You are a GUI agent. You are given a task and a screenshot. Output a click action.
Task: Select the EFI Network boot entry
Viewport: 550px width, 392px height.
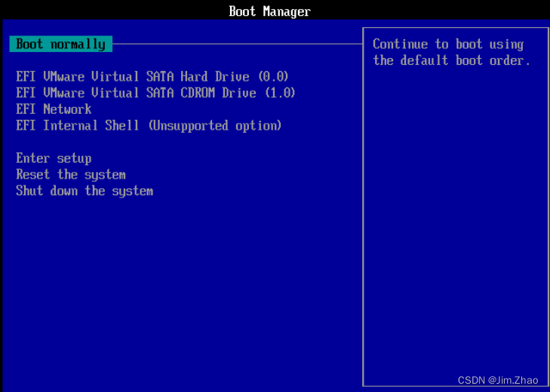(54, 109)
